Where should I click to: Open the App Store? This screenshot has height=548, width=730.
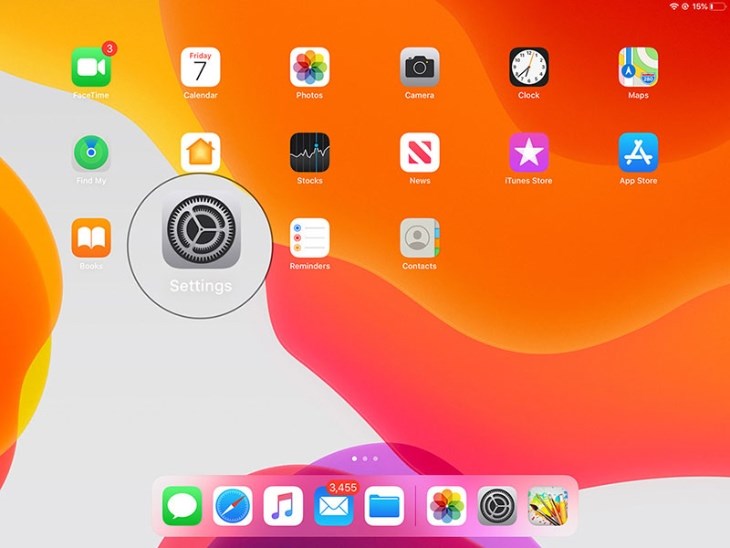638,153
